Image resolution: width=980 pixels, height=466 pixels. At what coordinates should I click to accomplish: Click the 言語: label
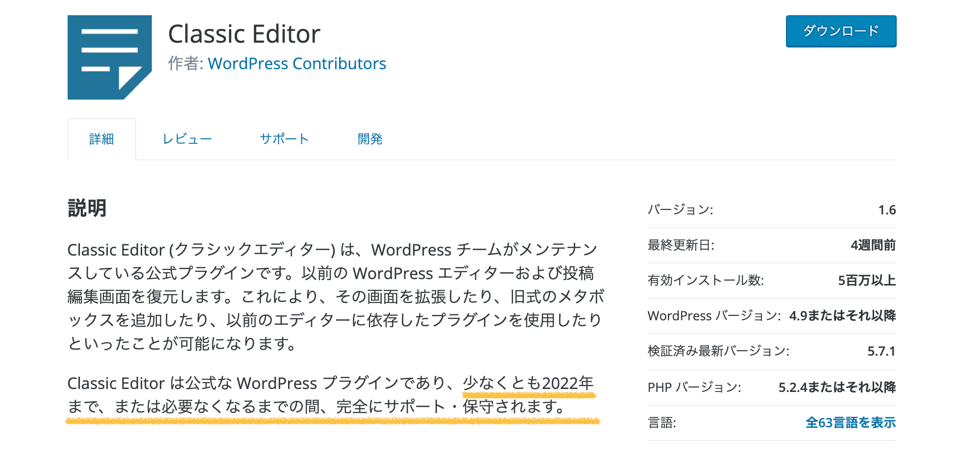(662, 423)
